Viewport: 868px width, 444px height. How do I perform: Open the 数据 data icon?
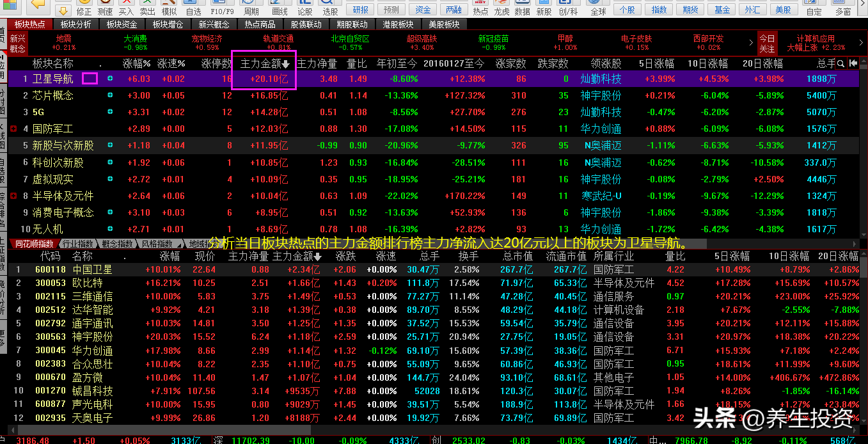point(522,8)
